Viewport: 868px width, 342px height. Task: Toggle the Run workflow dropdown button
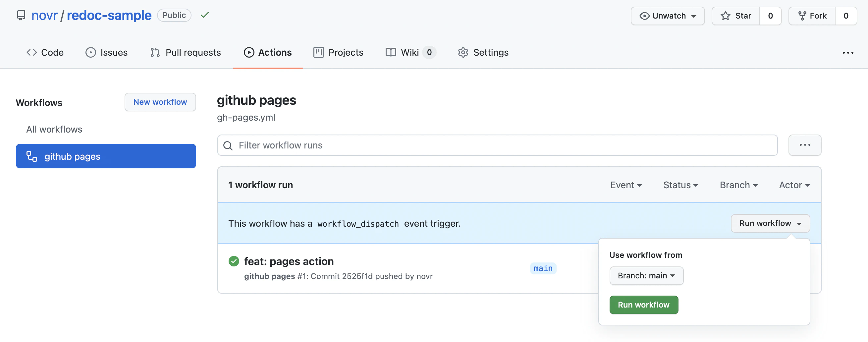pyautogui.click(x=770, y=223)
